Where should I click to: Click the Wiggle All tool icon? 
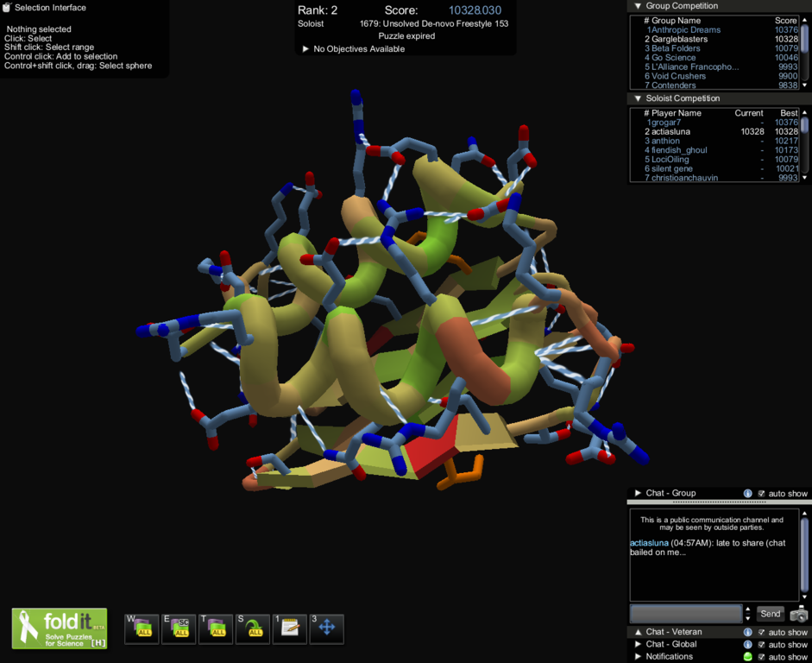click(142, 628)
